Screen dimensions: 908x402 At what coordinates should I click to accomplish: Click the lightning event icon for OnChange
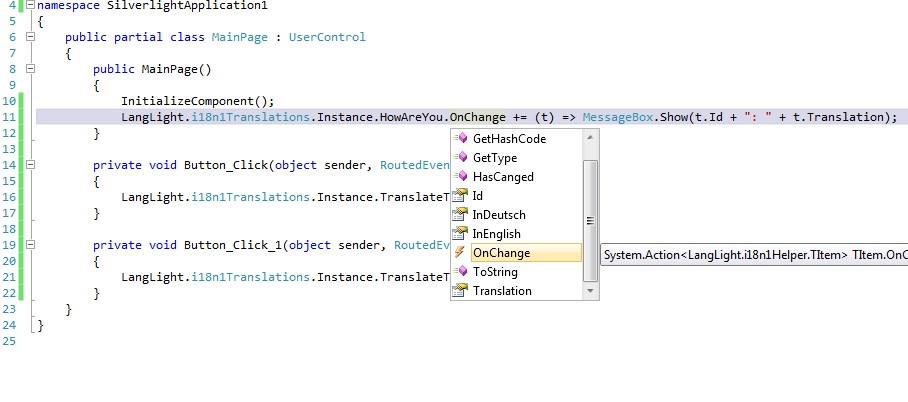pos(461,253)
